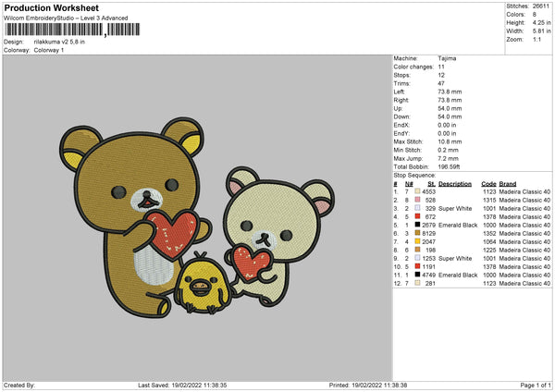Click the Width value '5.81 in'
Screen dimensions: 555x392
[541, 31]
